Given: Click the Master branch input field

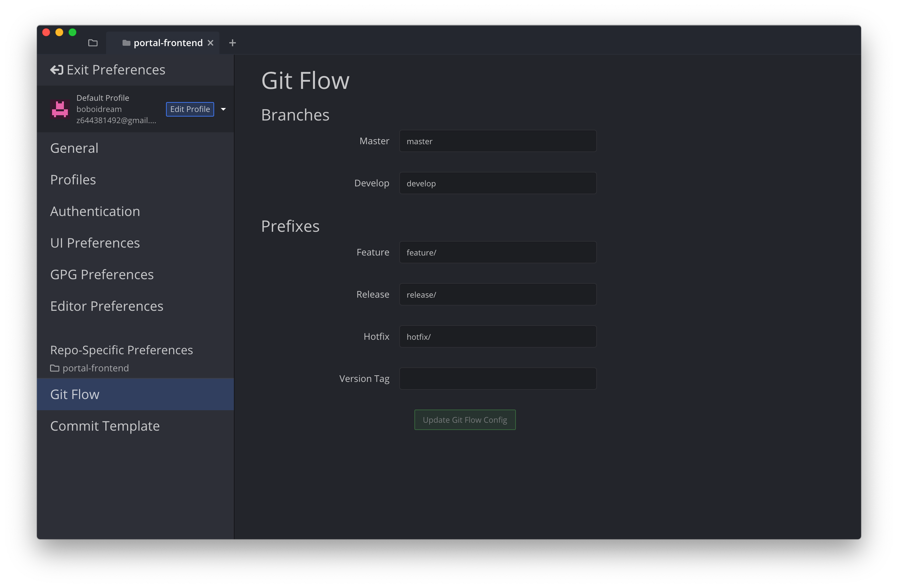Looking at the screenshot, I should tap(497, 141).
